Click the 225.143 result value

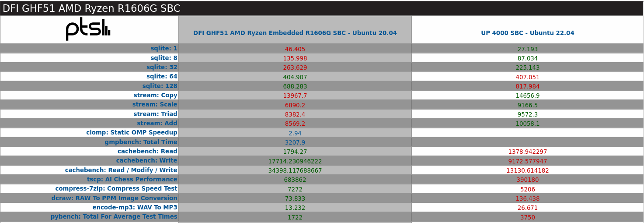click(x=528, y=68)
